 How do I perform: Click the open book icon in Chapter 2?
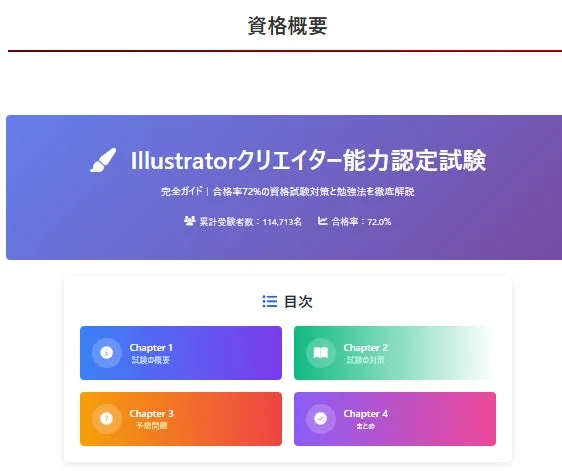(x=320, y=353)
